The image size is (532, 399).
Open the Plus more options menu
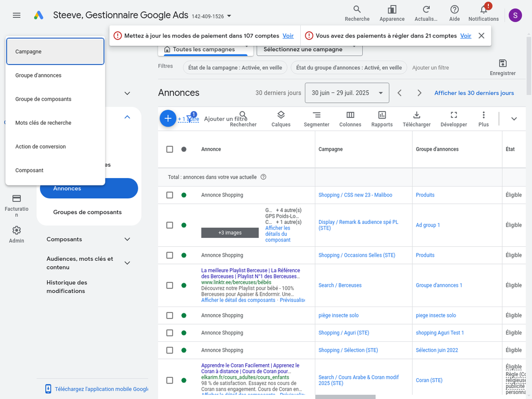click(484, 119)
